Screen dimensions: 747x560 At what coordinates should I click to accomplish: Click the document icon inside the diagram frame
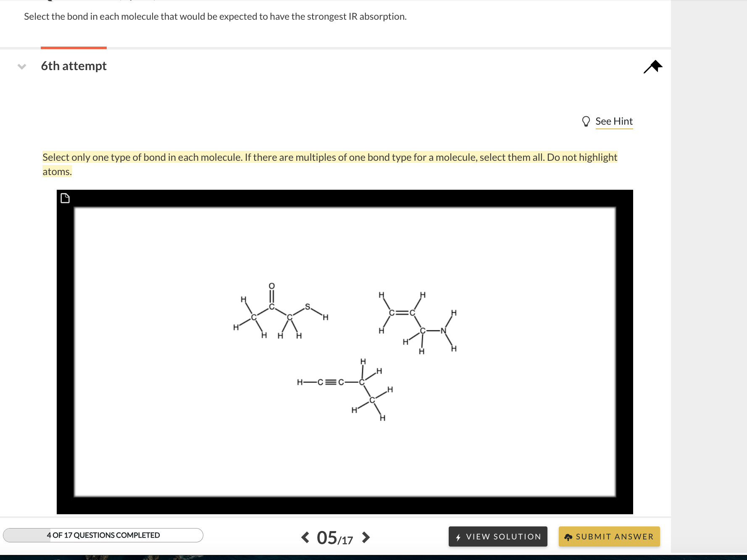(65, 198)
